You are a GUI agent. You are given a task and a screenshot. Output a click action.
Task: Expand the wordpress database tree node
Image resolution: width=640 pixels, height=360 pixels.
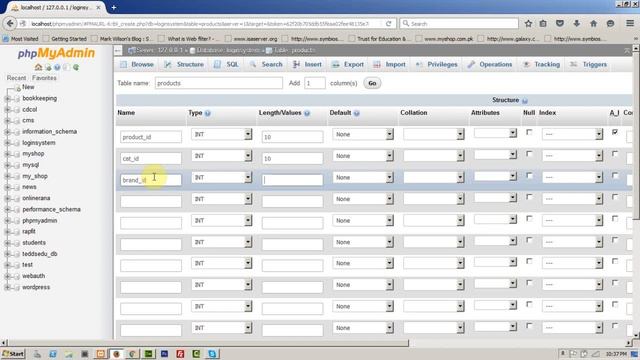[7, 287]
